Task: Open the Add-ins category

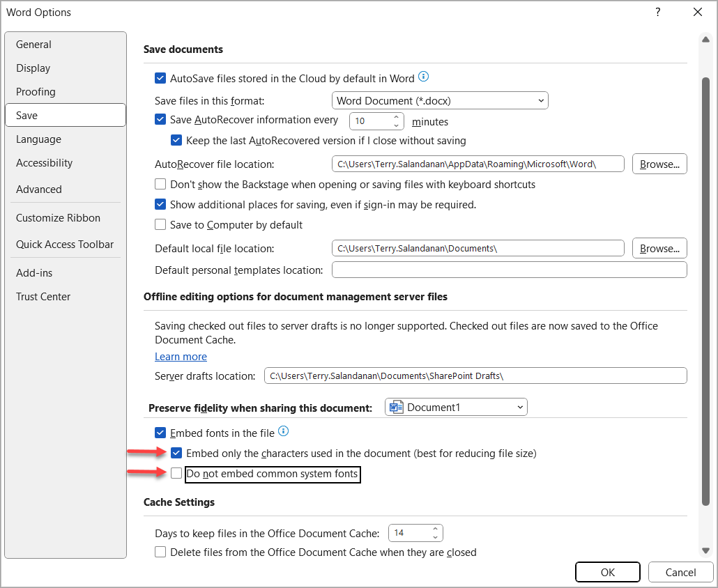Action: click(x=66, y=272)
